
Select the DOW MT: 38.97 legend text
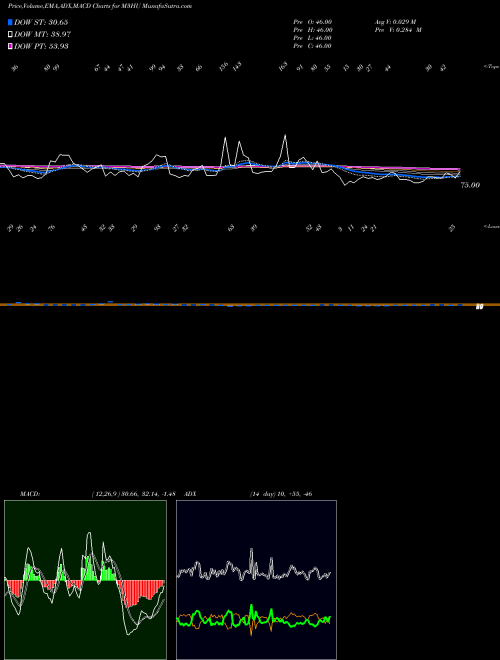pos(43,35)
